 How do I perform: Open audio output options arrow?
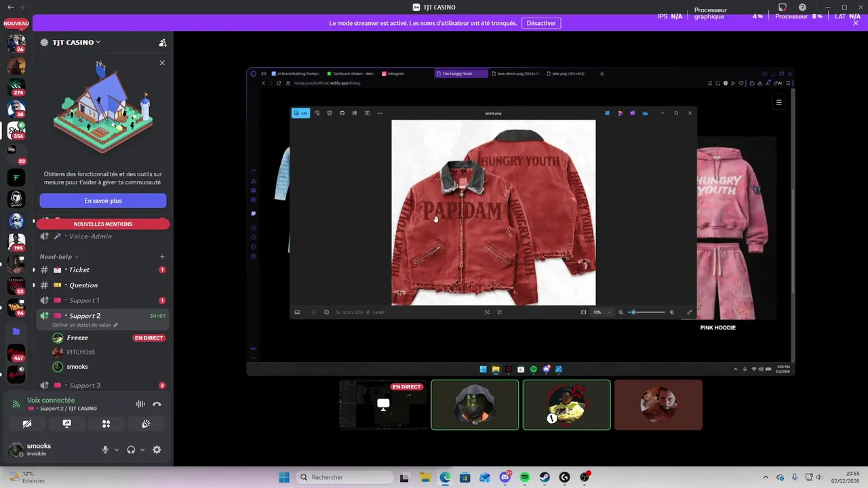coord(142,450)
